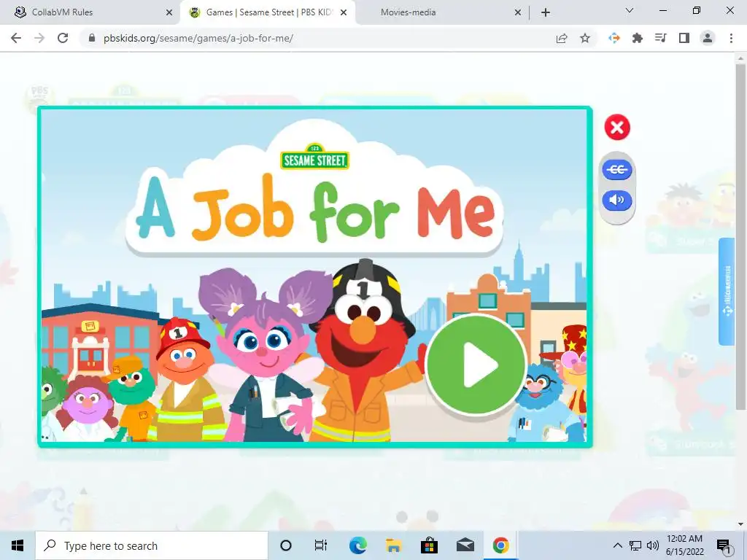Screen dimensions: 747x560
Task: Click the page vertical scrollbar
Action: tap(740, 236)
